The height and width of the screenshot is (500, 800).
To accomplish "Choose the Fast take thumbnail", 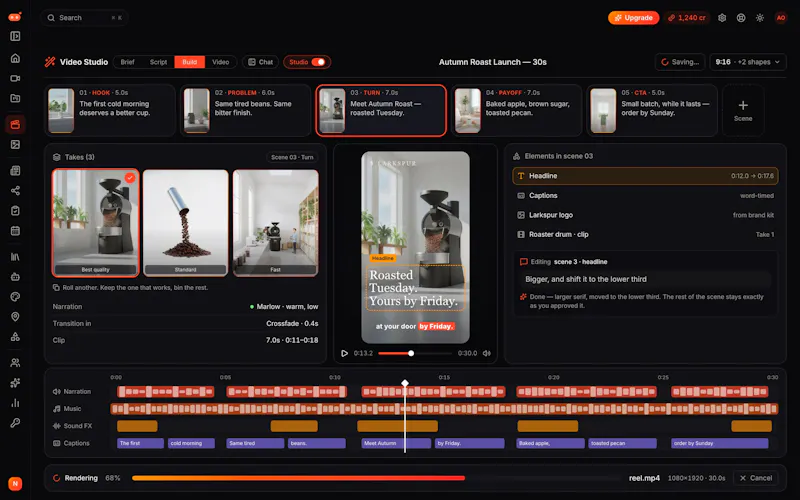I will 276,223.
